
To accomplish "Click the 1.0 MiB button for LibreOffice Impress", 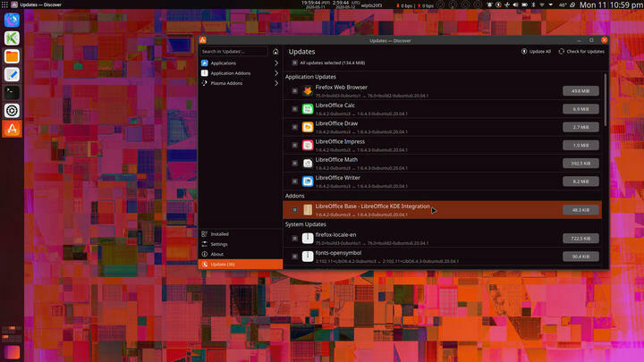I will (580, 145).
